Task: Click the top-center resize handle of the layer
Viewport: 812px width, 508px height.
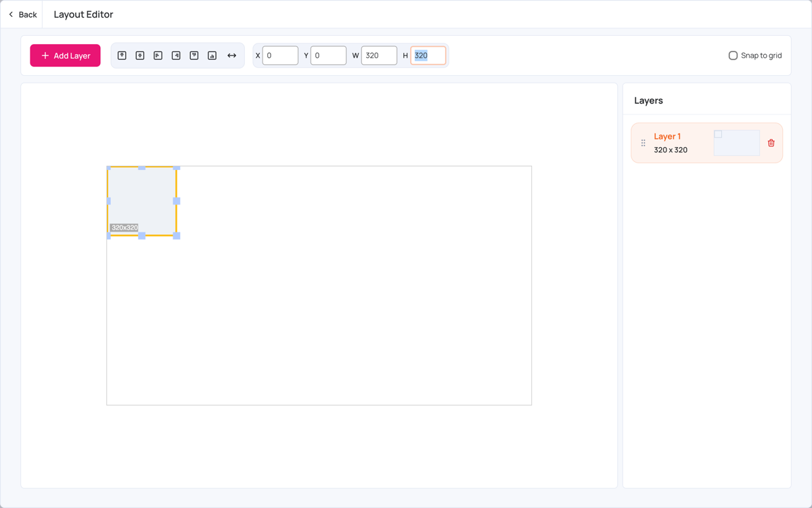Action: pos(142,167)
